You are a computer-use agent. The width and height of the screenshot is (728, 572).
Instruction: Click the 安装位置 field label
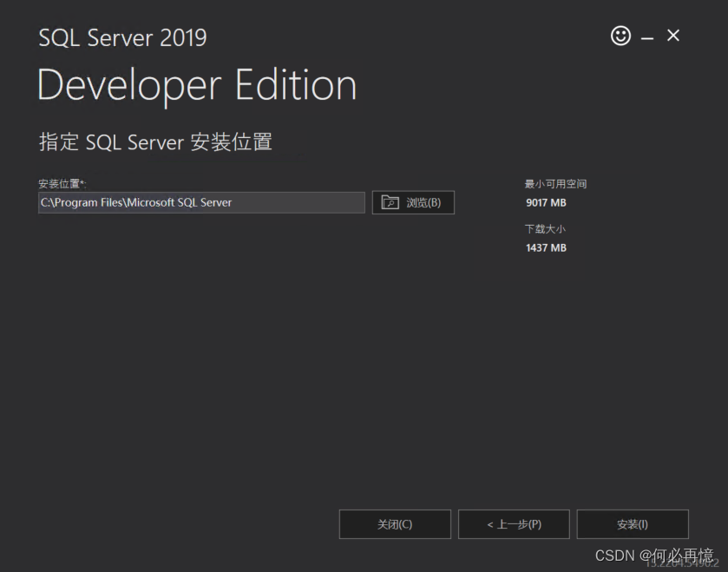(62, 184)
